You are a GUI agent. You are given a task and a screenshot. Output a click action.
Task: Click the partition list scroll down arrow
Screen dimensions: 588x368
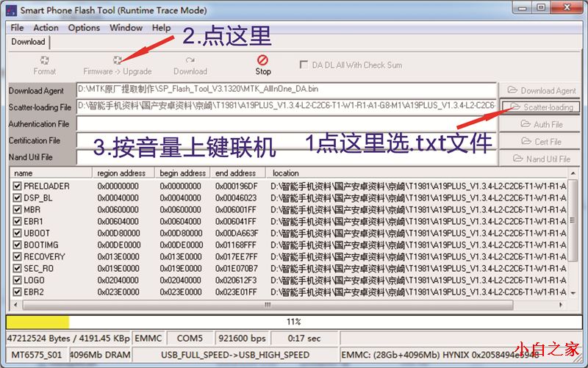click(x=573, y=293)
